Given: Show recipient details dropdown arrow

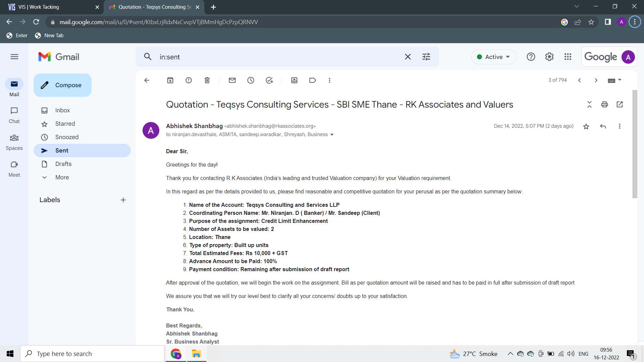Looking at the screenshot, I should tap(332, 135).
